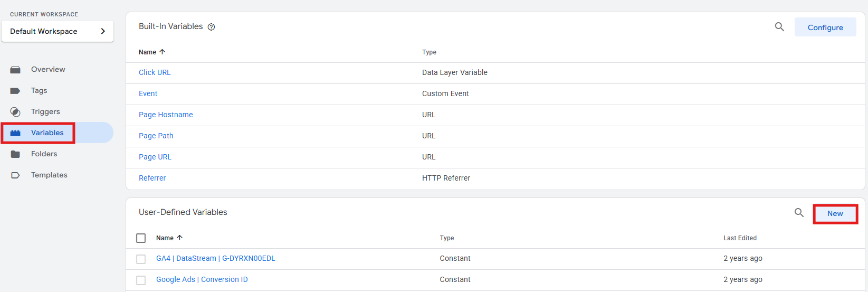
Task: Click the Last Edited column header
Action: click(x=740, y=238)
